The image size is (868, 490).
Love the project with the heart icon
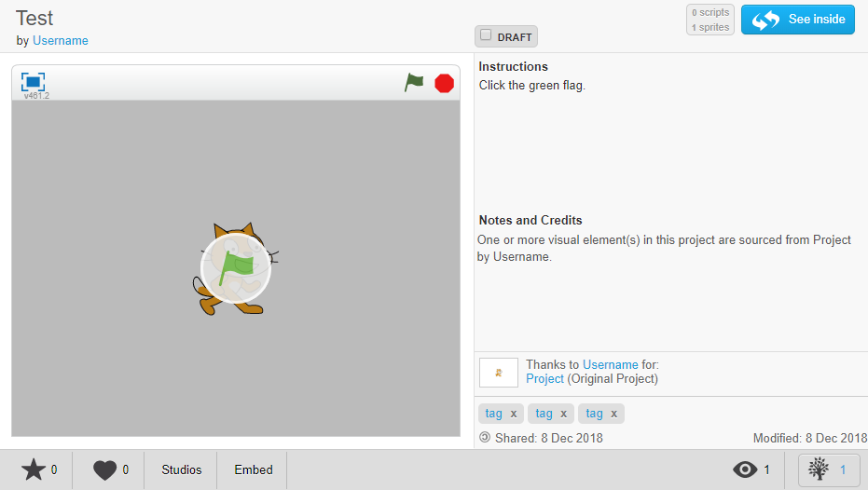pyautogui.click(x=104, y=470)
